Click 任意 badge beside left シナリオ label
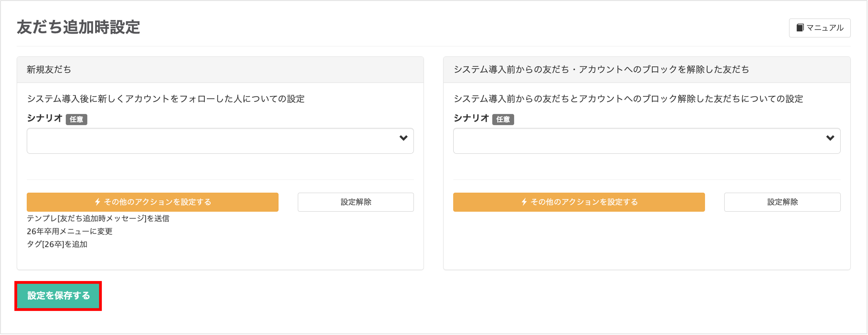 77,119
